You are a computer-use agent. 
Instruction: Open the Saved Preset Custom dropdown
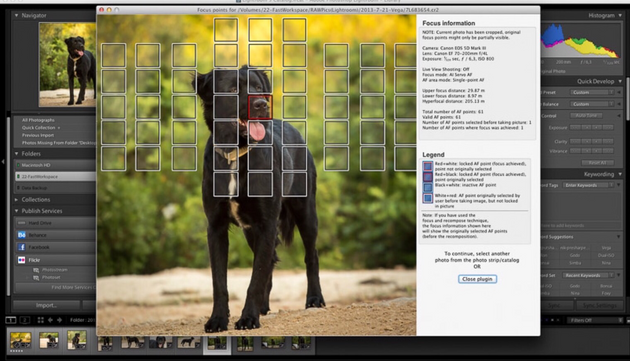[592, 92]
